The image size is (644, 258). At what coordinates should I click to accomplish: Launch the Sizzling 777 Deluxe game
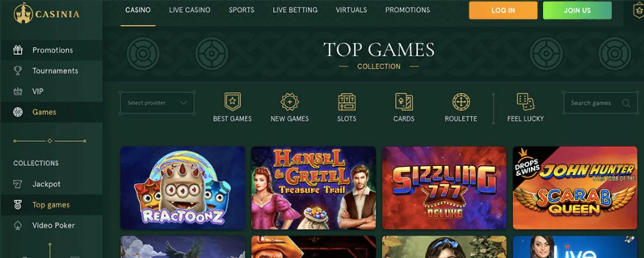click(444, 188)
